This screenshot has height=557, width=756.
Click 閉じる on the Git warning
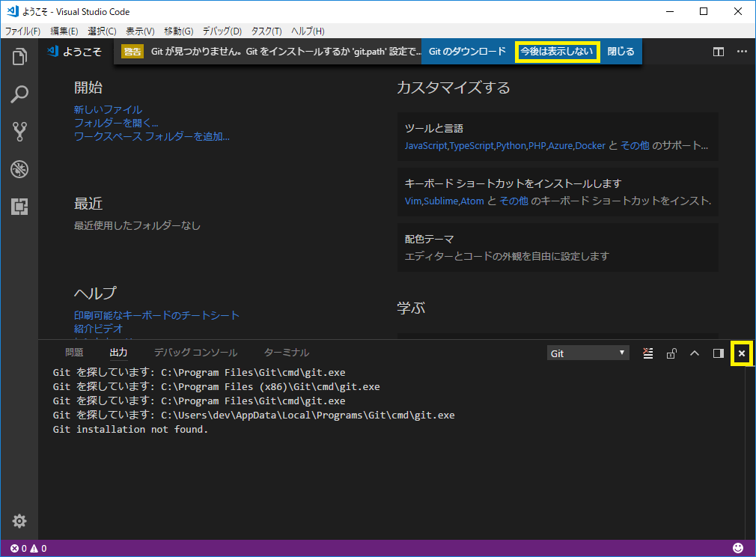(621, 52)
